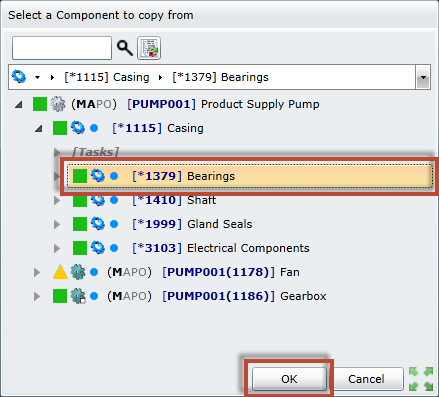Click green status square on Gland Seals row
This screenshot has height=397, width=439.
point(80,224)
